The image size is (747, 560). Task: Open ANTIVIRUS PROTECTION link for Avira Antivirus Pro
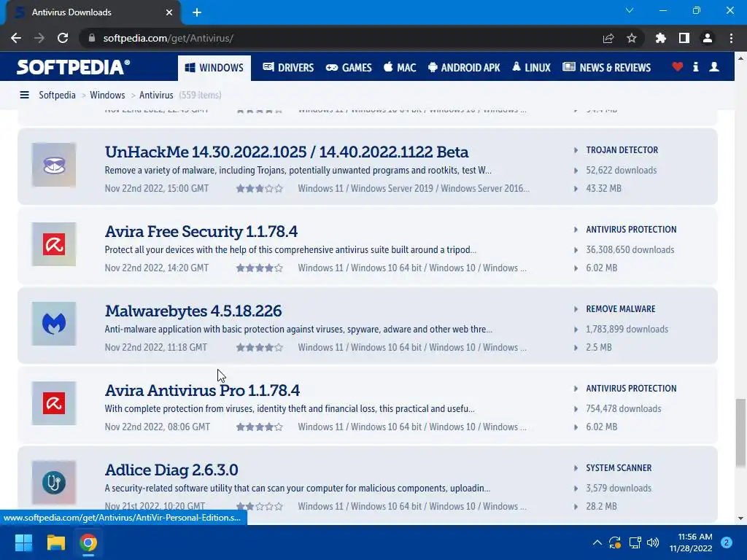click(631, 389)
